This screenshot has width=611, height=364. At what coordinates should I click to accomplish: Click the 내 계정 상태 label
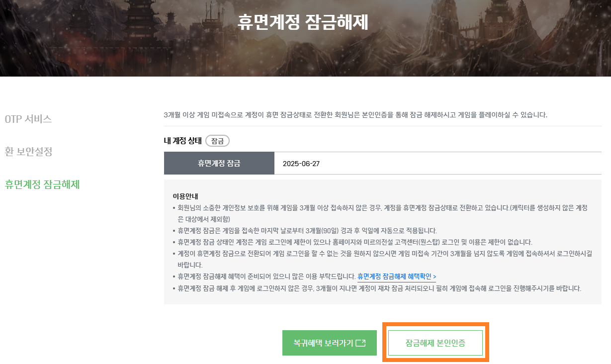[x=183, y=141]
